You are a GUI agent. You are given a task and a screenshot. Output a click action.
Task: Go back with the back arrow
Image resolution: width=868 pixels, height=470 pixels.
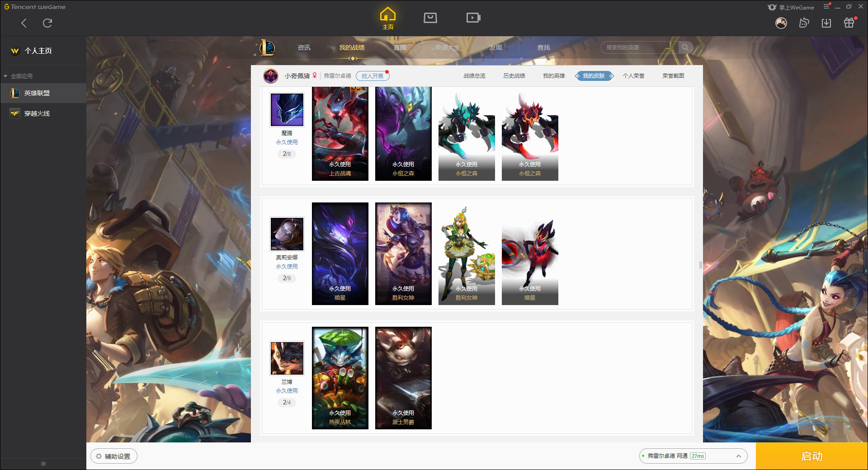pyautogui.click(x=24, y=23)
